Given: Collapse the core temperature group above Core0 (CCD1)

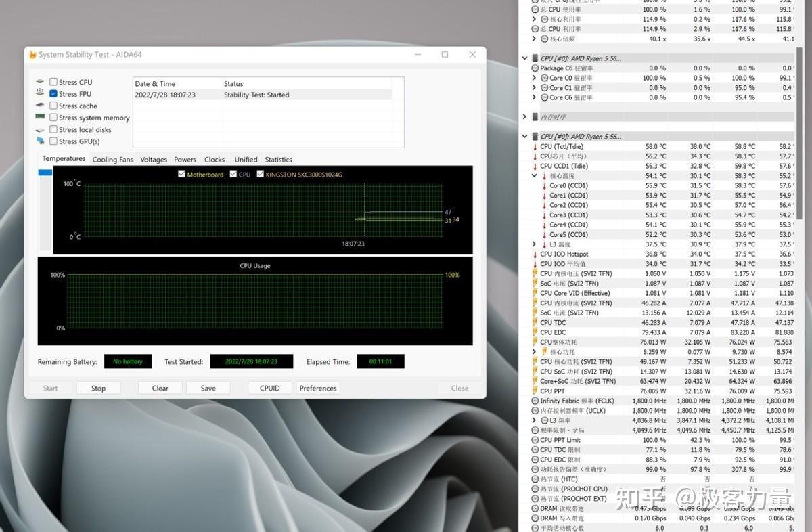Looking at the screenshot, I should [534, 176].
